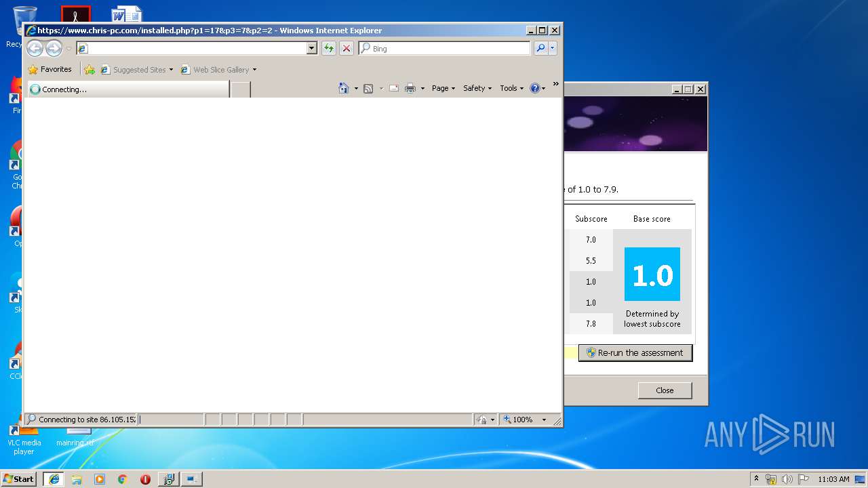Refresh the page with green arrows icon

(x=329, y=48)
